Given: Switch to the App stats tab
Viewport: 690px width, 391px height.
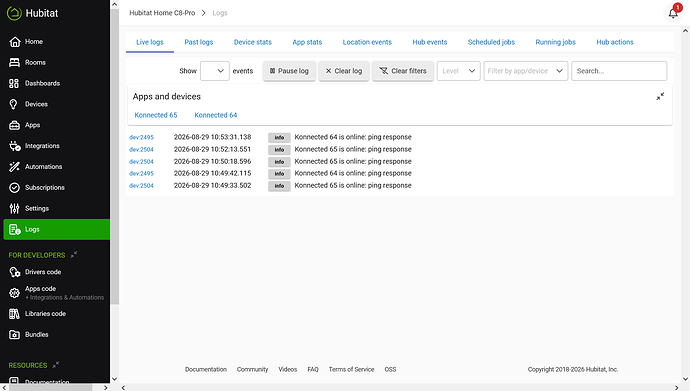Looking at the screenshot, I should click(x=307, y=42).
